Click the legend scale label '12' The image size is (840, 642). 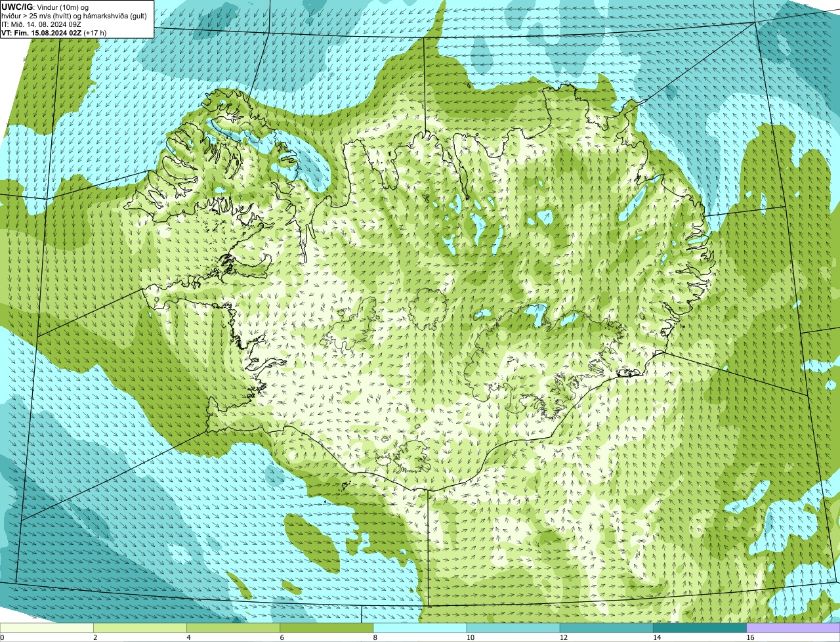pyautogui.click(x=563, y=637)
